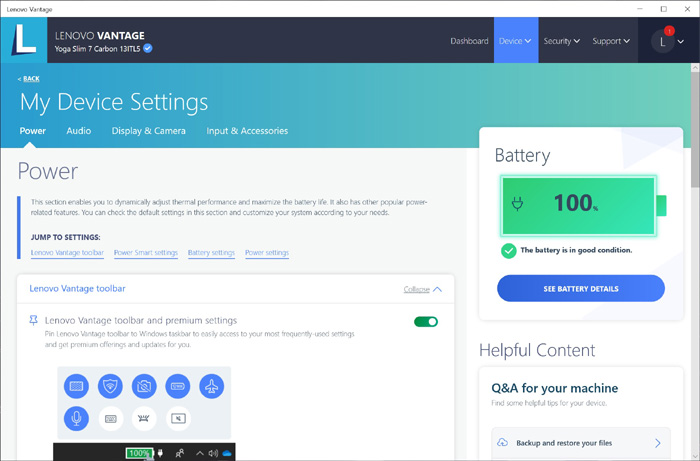Click the Lenovo L logo
The width and height of the screenshot is (700, 461).
pyautogui.click(x=24, y=40)
